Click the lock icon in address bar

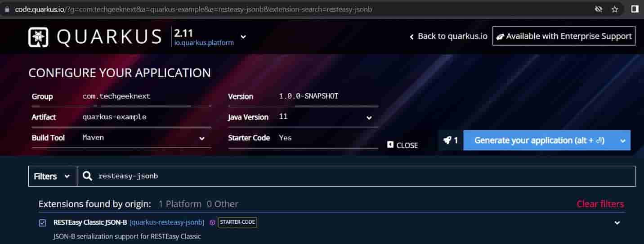(x=7, y=9)
